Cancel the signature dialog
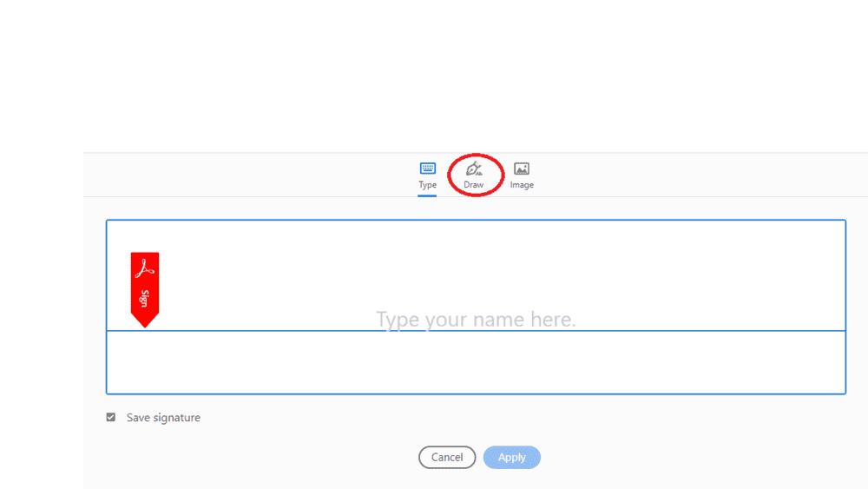868x489 pixels. (447, 458)
